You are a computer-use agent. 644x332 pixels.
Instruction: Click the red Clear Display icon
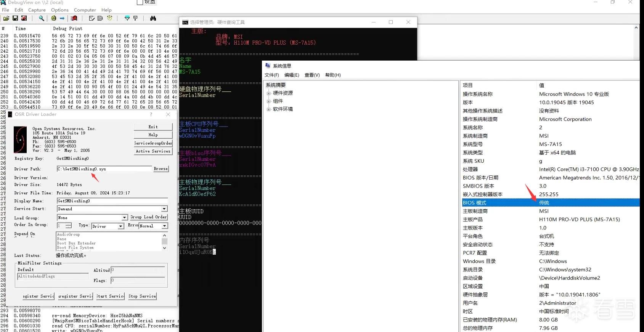74,18
